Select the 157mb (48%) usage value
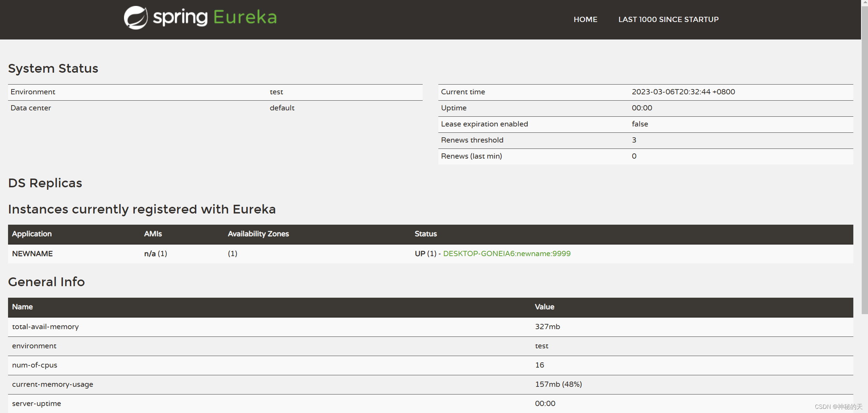868x413 pixels. [558, 384]
